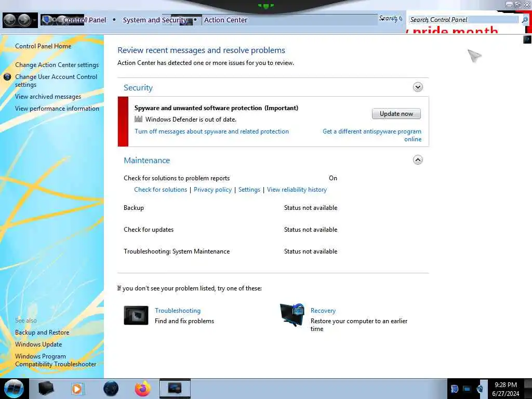
Task: Click the Forward navigation arrow
Action: 24,20
